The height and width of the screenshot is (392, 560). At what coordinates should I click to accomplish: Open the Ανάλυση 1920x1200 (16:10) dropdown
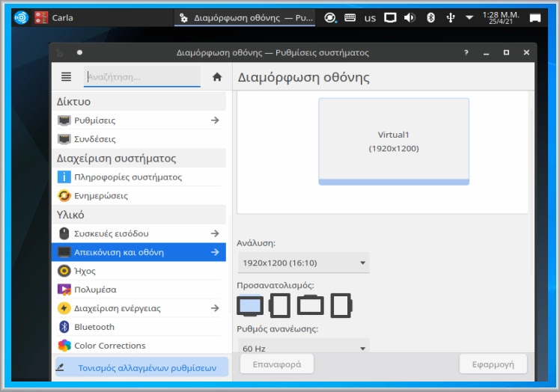(303, 263)
